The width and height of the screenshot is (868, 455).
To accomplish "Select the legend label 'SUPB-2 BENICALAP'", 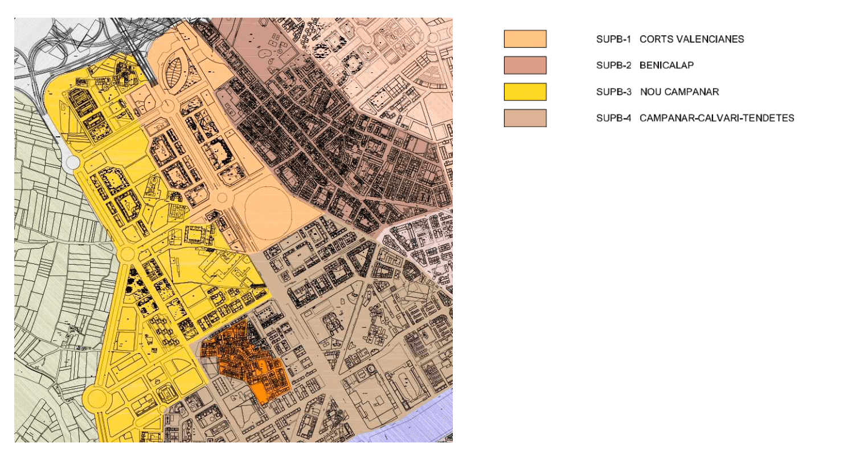I will (x=645, y=66).
